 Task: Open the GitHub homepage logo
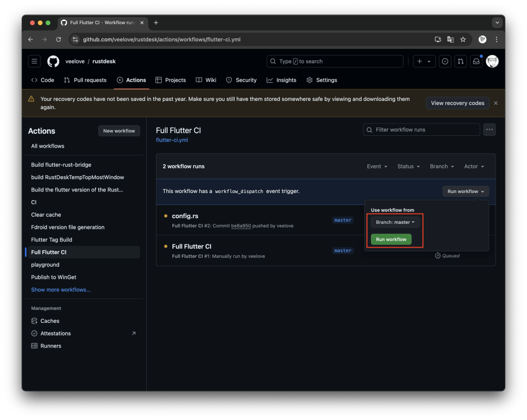54,61
